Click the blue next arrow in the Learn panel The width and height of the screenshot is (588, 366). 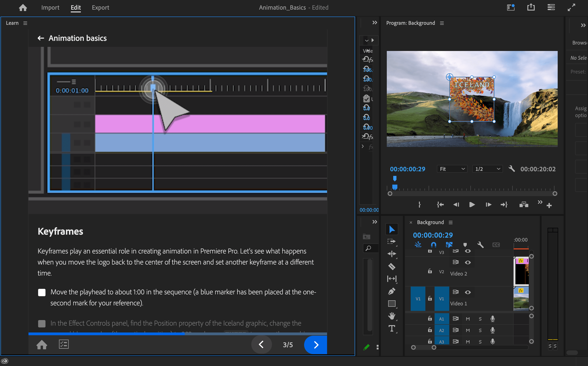(315, 345)
